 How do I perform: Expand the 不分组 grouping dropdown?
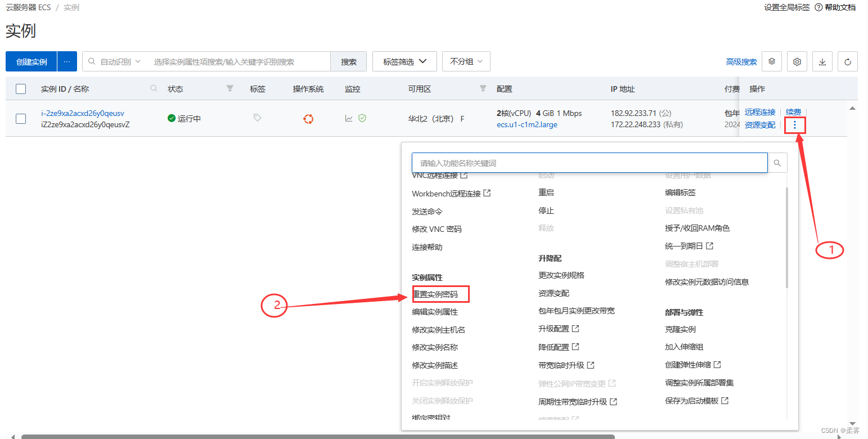(x=466, y=62)
